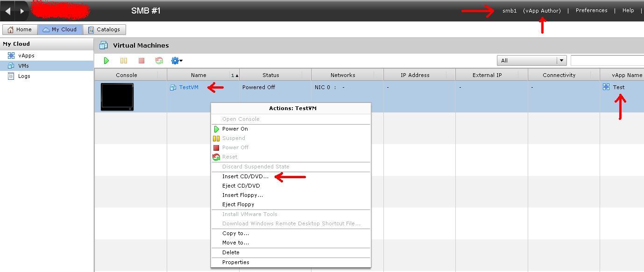Screen dimensions: 644x272
Task: Sort by the Networks column header
Action: [x=343, y=75]
